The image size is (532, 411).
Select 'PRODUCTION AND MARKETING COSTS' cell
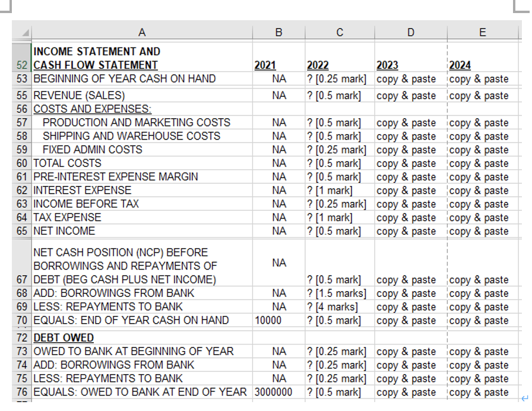pyautogui.click(x=142, y=122)
